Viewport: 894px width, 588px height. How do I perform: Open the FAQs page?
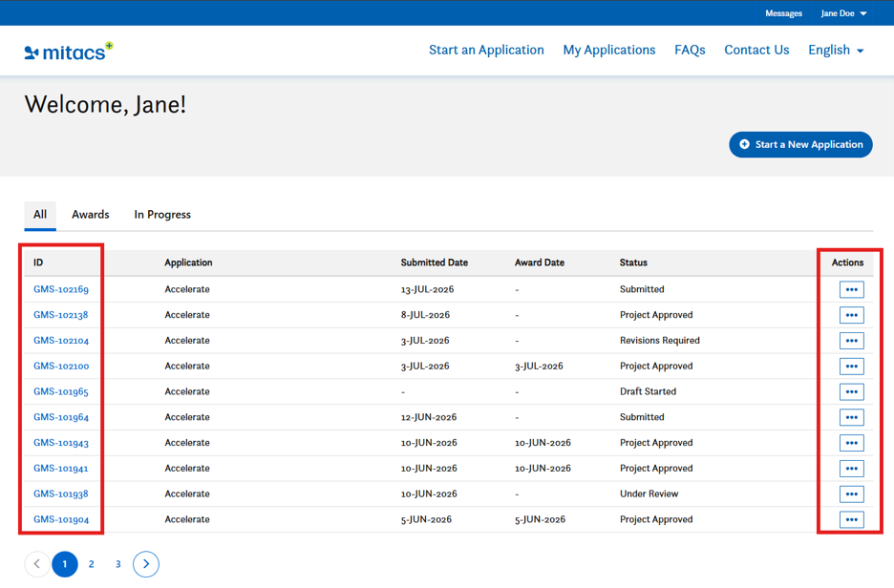pos(690,51)
